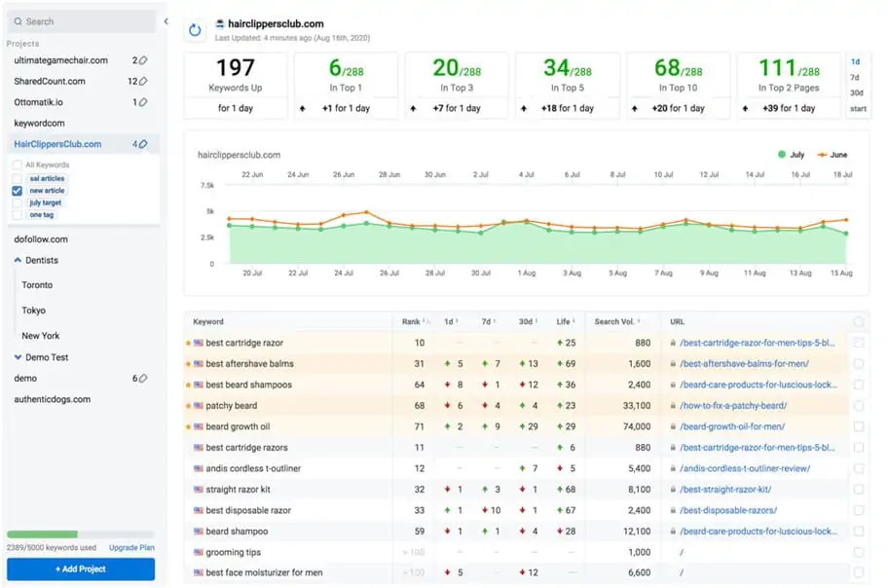This screenshot has height=588, width=888.
Task: Expand the Demo Test group
Action: pyautogui.click(x=18, y=357)
